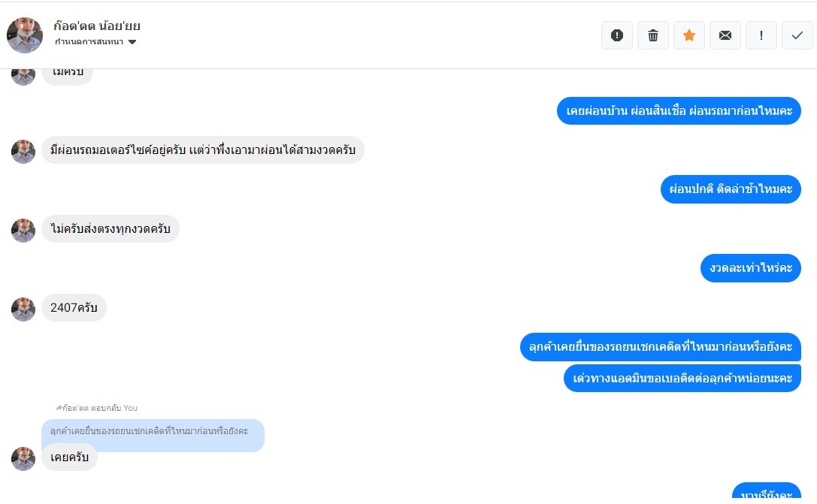Click the spam report octagon icon
The width and height of the screenshot is (817, 504).
coord(617,35)
